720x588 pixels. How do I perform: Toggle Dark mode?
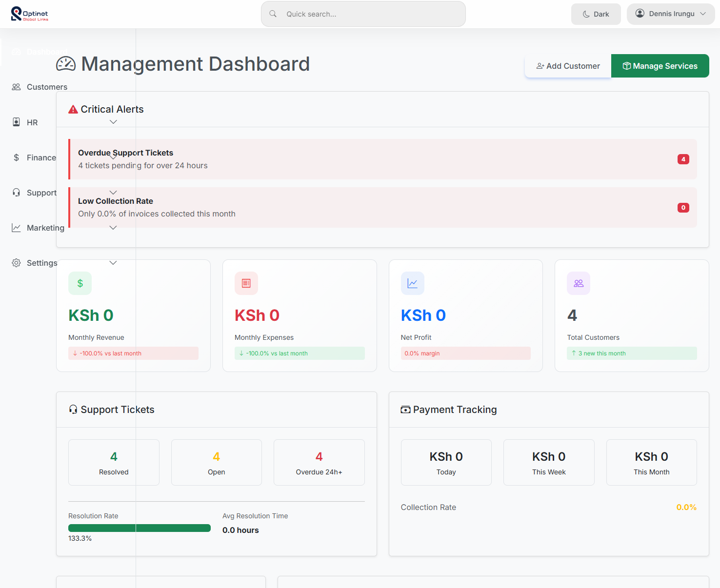point(596,14)
